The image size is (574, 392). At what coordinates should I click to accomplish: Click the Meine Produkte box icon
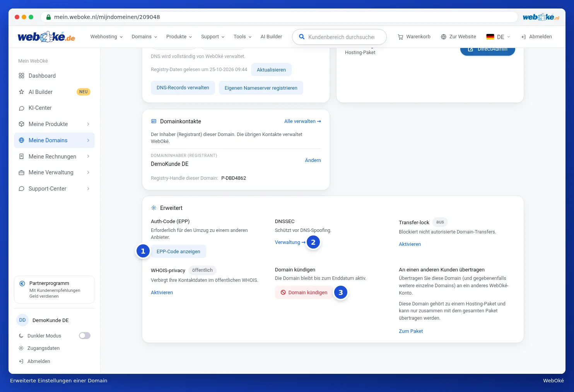coord(21,124)
